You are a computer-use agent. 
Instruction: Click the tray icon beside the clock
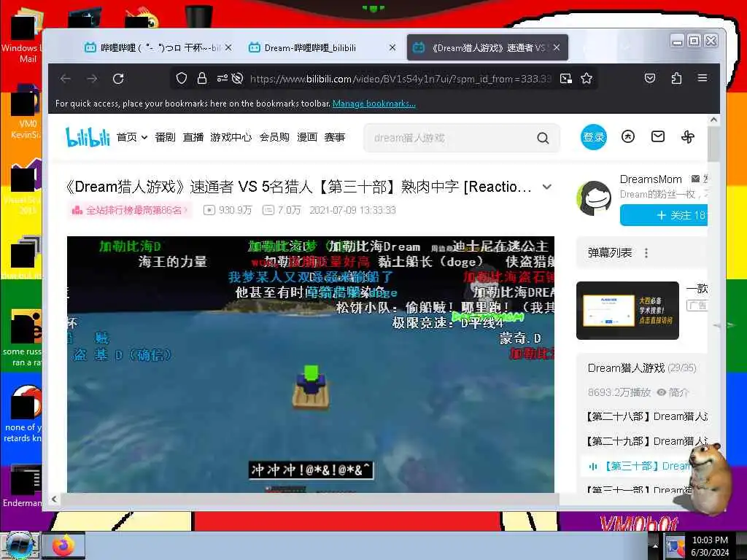[675, 547]
